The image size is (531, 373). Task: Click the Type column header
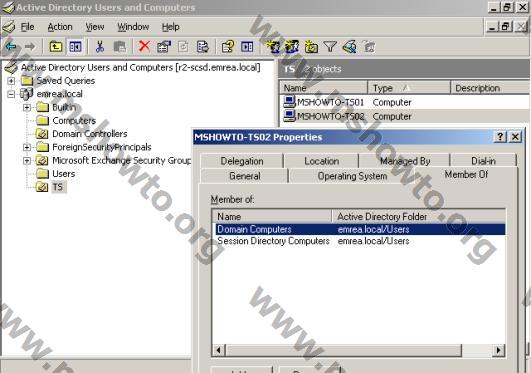click(409, 88)
